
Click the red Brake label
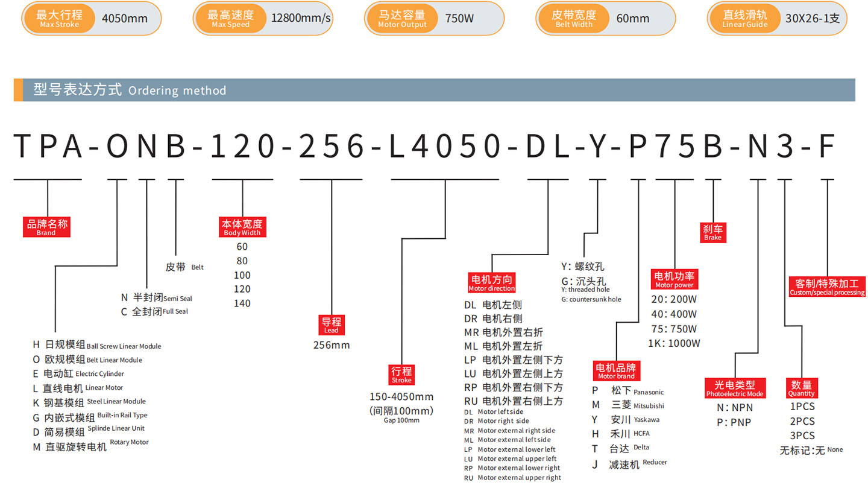(712, 232)
